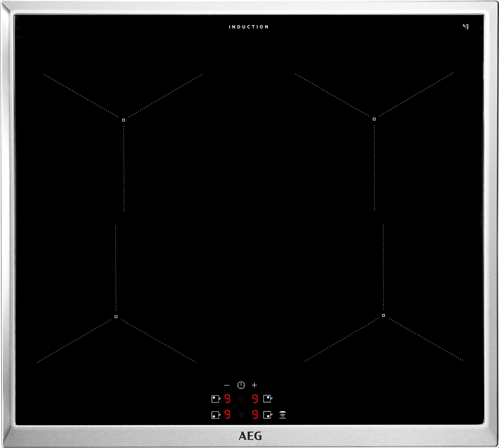The width and height of the screenshot is (499, 448).
Task: Select the front-left cooking zone icon
Action: click(x=216, y=415)
